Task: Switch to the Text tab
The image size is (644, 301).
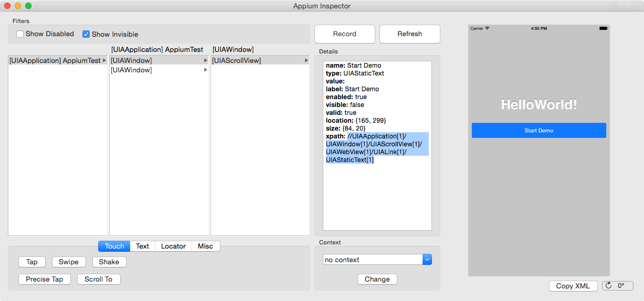Action: (142, 246)
